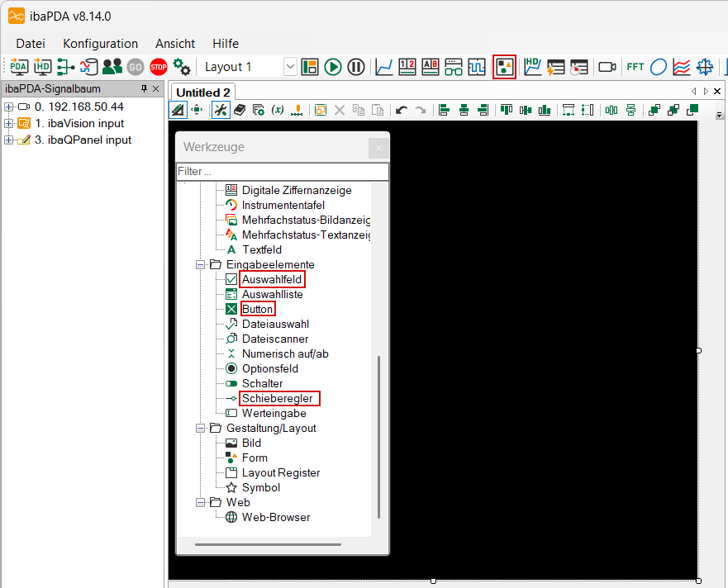Click the GO start acquisition button
Image resolution: width=728 pixels, height=588 pixels.
point(136,67)
